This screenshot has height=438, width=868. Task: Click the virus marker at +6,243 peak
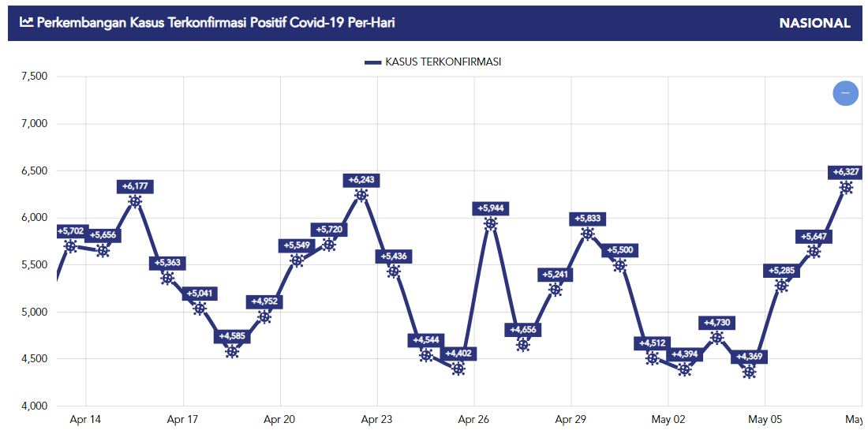(361, 195)
